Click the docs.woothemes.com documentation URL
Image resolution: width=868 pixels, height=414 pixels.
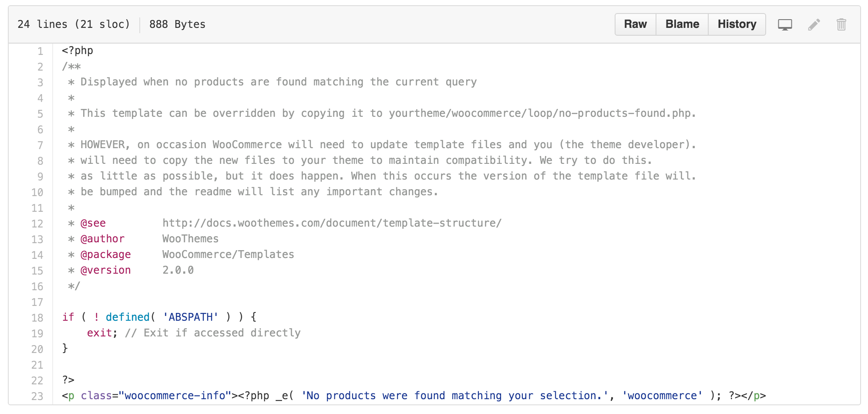pos(332,223)
